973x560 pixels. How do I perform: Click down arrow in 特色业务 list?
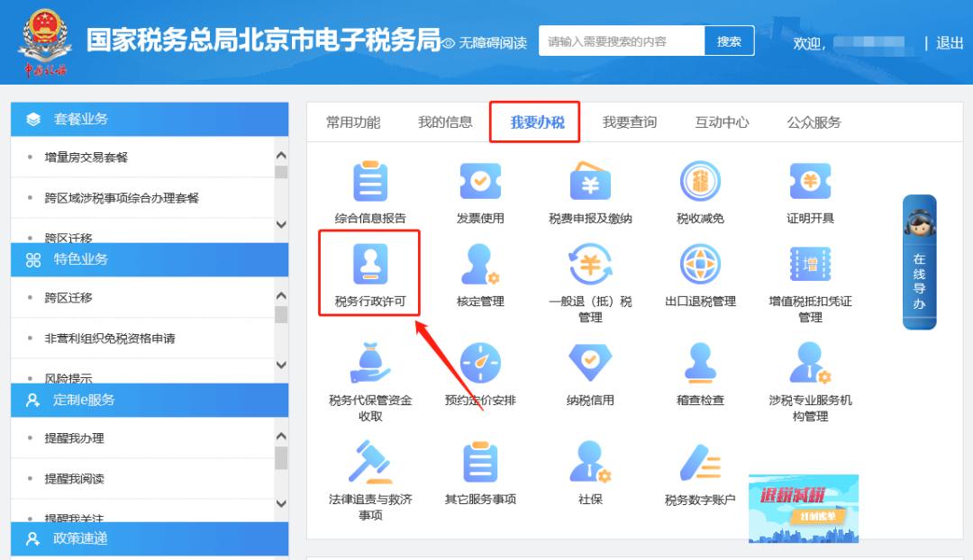[x=281, y=365]
